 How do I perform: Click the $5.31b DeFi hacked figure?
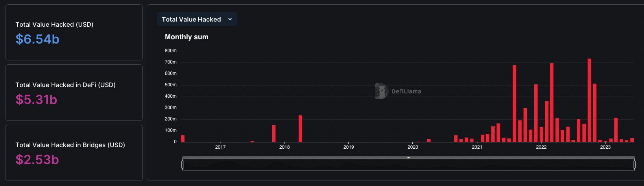36,100
